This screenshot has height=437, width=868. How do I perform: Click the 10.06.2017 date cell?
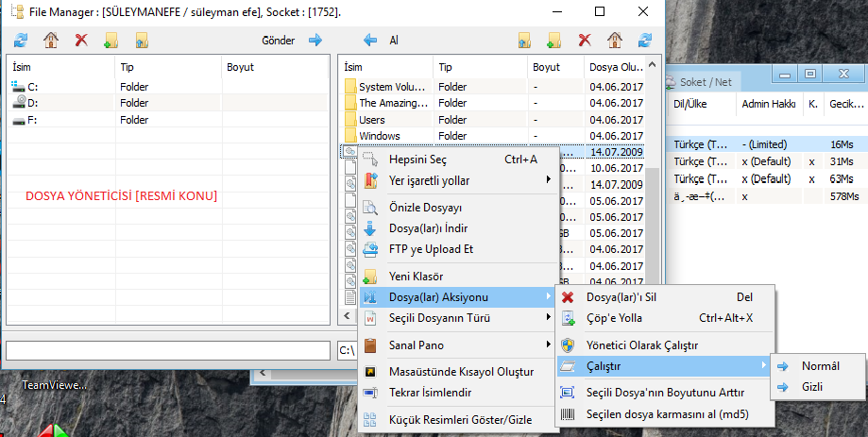[616, 168]
